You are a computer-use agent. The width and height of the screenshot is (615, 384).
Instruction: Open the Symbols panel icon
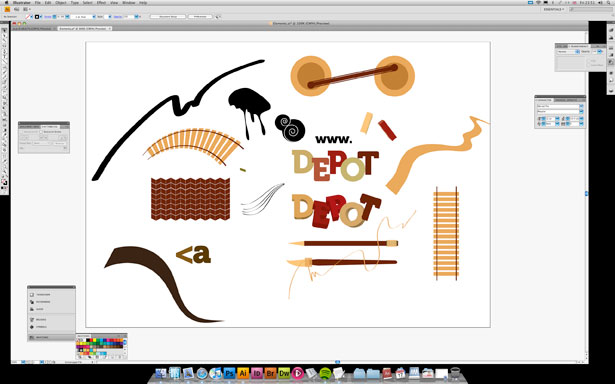pos(32,327)
